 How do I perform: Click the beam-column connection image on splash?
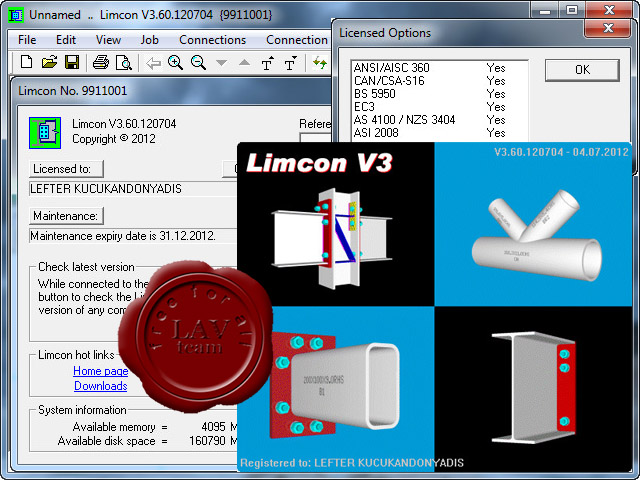coord(331,239)
